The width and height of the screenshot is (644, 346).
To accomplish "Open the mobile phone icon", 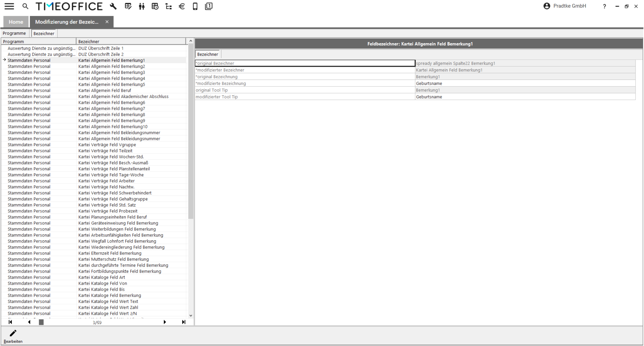I will pos(195,6).
